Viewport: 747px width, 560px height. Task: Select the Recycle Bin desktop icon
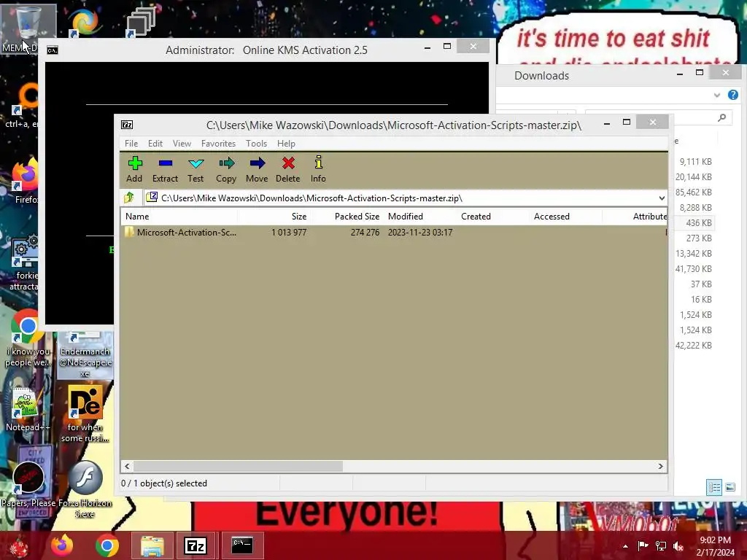point(28,28)
